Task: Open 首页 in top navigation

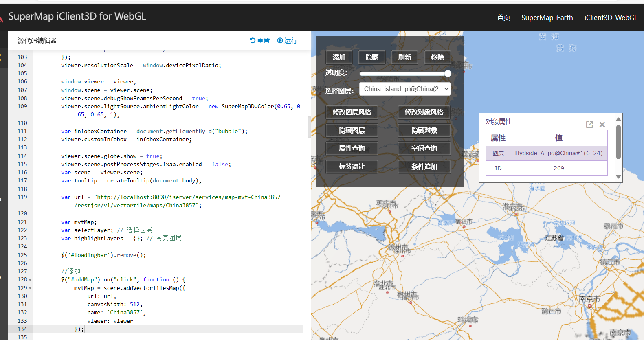Action: pyautogui.click(x=504, y=18)
